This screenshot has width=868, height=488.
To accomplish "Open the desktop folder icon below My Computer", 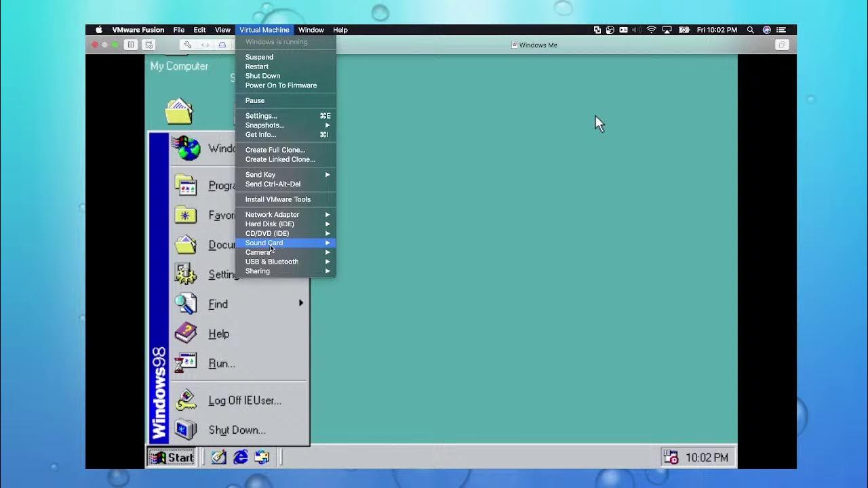I will pos(179,112).
